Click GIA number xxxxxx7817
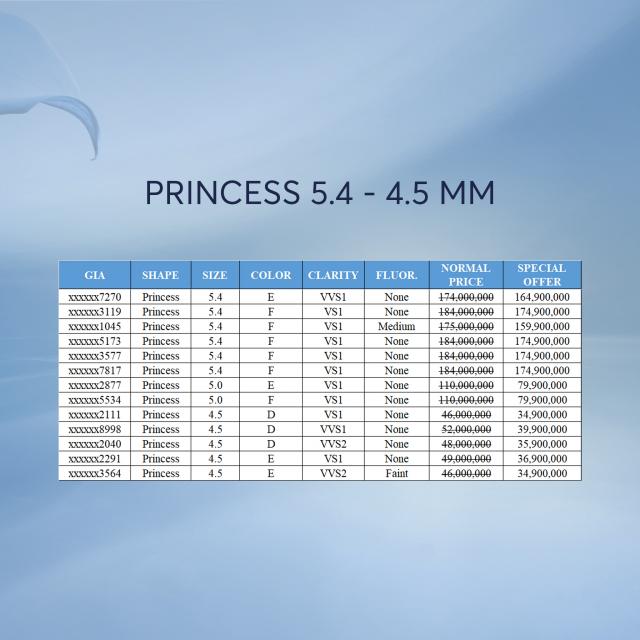 [95, 371]
